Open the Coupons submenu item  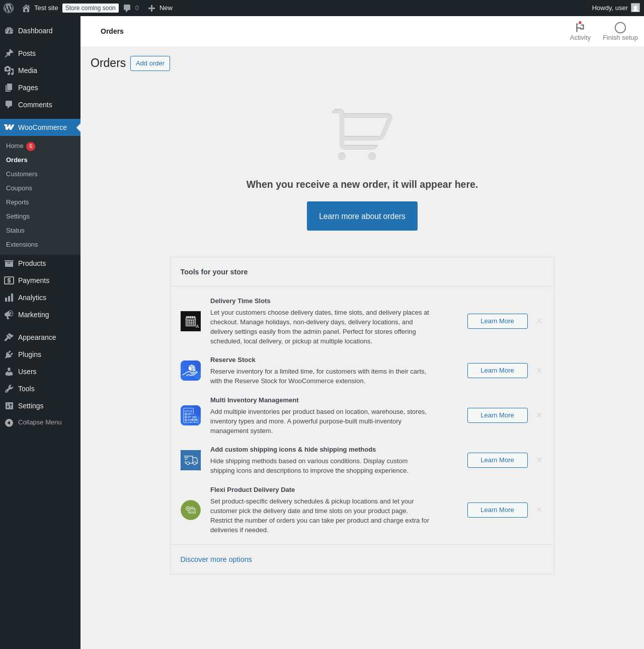(x=19, y=188)
